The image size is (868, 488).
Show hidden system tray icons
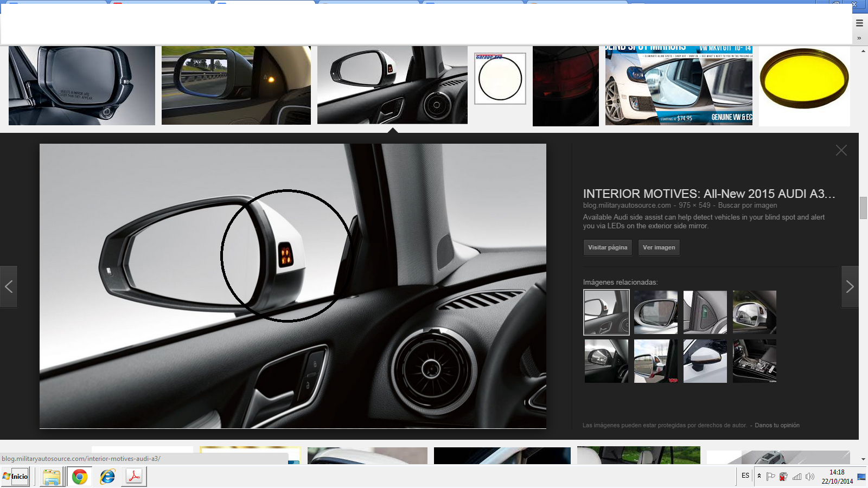tap(759, 476)
